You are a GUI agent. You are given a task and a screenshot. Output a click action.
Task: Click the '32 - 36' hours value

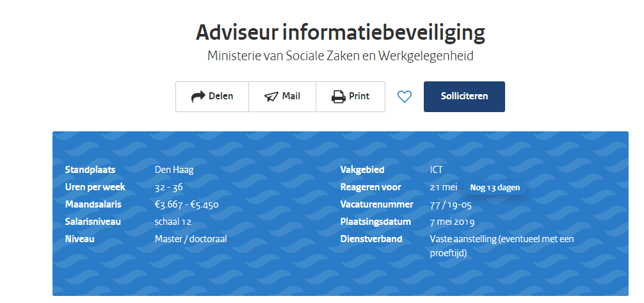click(x=169, y=187)
